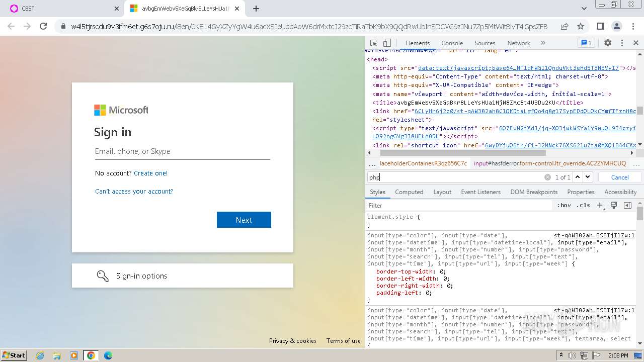Expand the head element in DOM tree
The image size is (644, 362).
377,59
